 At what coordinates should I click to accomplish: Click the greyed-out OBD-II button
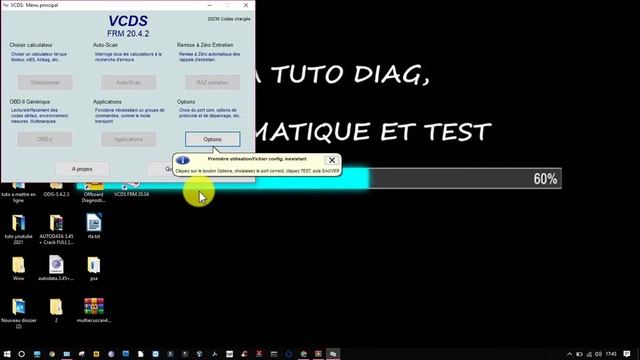tap(44, 139)
